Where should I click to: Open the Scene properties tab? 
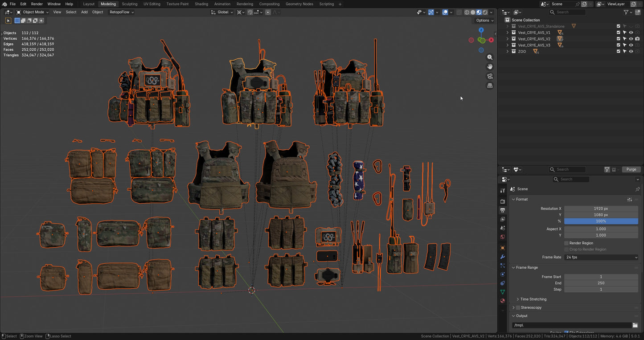pyautogui.click(x=503, y=228)
